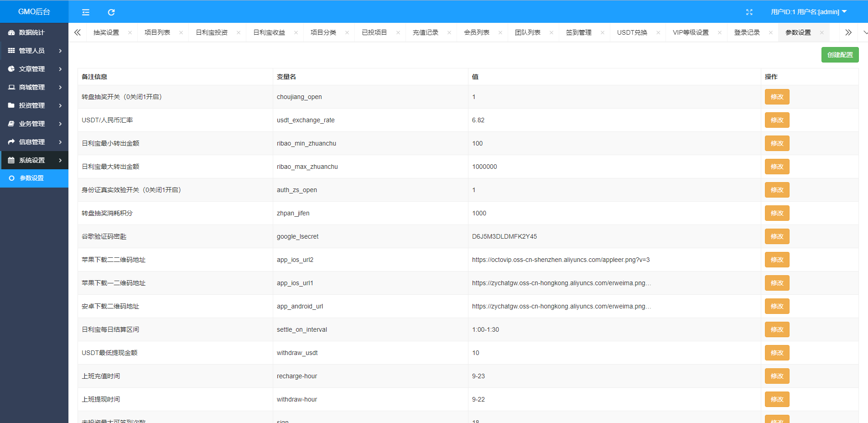Click the 管理人员 grid icon
The image size is (868, 423).
(x=11, y=51)
